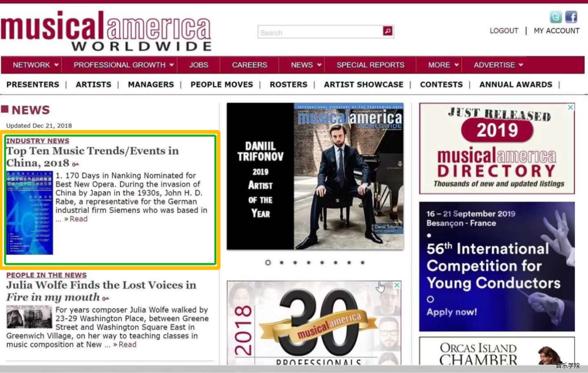Image resolution: width=588 pixels, height=373 pixels.
Task: Select the second carousel slide dot
Action: (x=281, y=262)
